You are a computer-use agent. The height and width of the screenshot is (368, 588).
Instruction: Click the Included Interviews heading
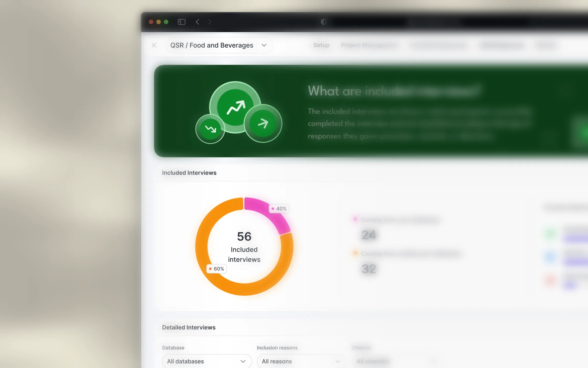[x=189, y=173]
